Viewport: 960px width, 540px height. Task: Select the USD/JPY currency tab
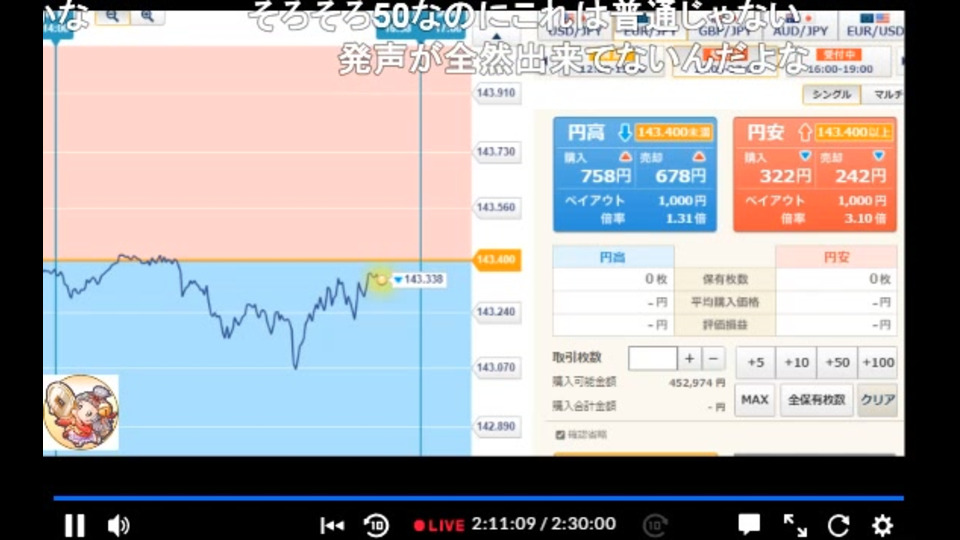click(574, 26)
